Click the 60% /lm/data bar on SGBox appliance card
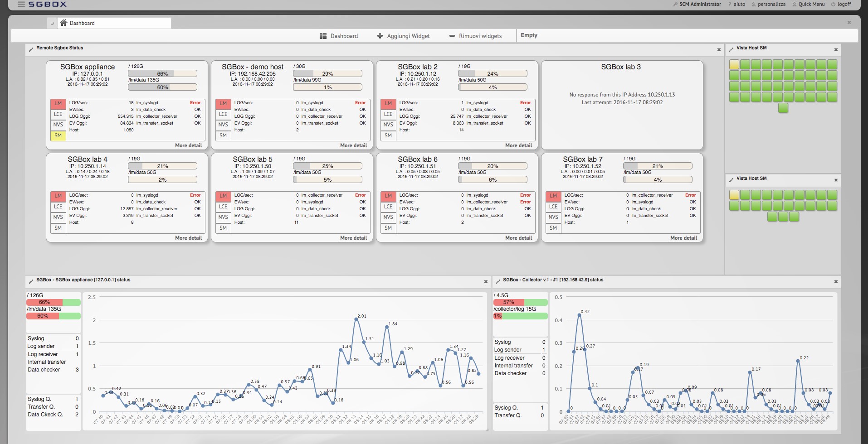Image resolution: width=868 pixels, height=444 pixels. tap(162, 87)
